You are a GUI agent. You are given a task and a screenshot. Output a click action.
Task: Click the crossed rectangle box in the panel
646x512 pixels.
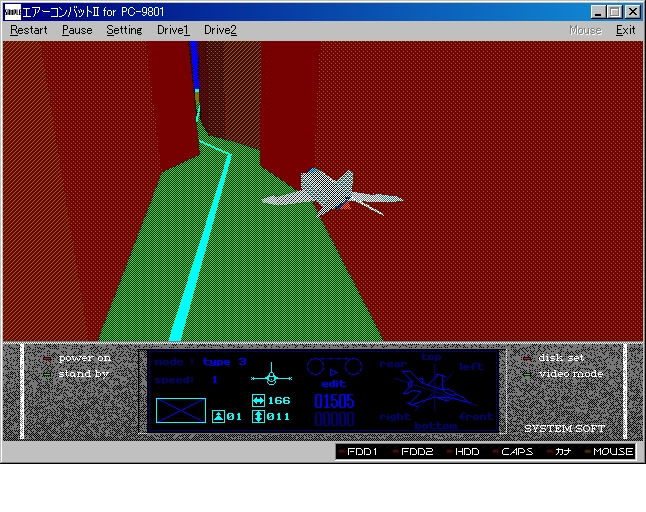pos(181,410)
